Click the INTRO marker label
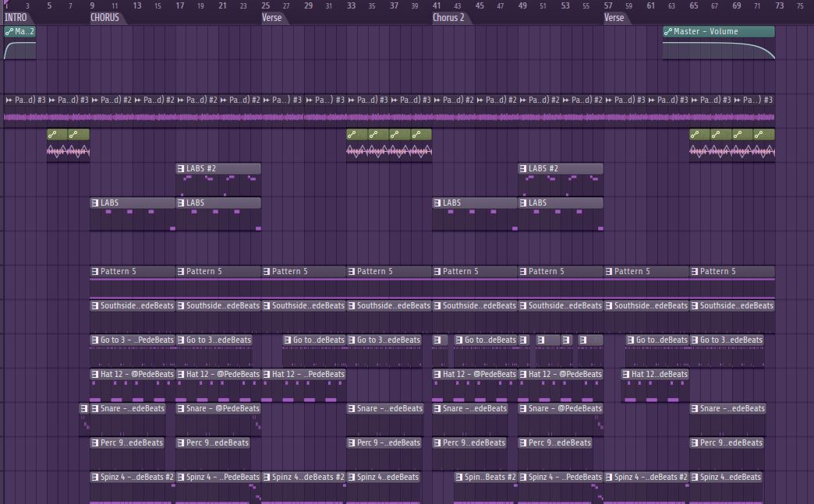 coord(16,17)
